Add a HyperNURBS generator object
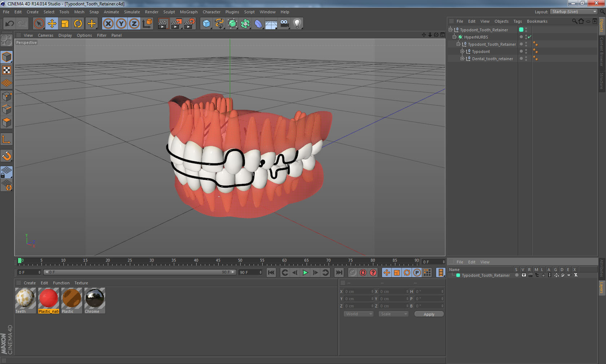The width and height of the screenshot is (606, 364). pos(232,24)
